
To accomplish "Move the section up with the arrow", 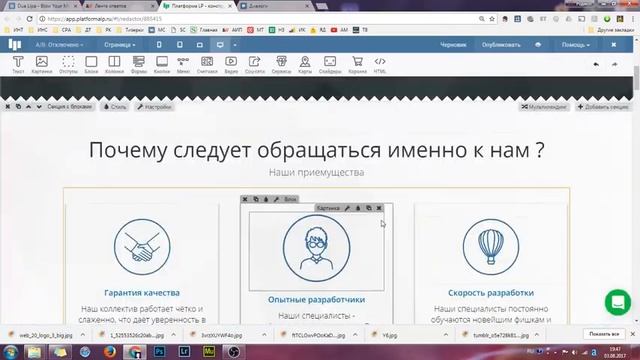I will pos(29,107).
